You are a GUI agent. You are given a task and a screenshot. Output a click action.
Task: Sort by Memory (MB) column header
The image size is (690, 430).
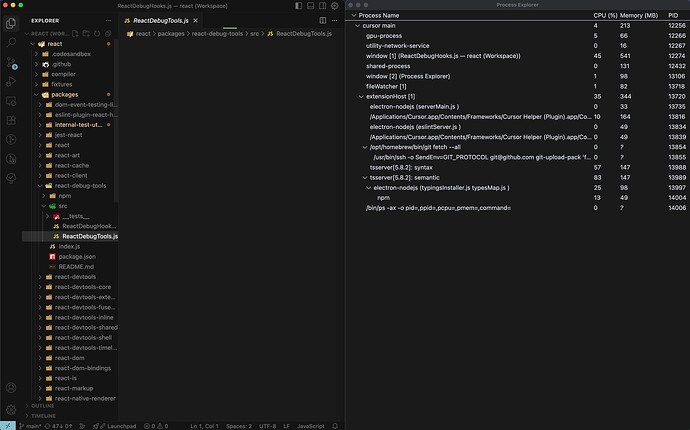pyautogui.click(x=639, y=15)
